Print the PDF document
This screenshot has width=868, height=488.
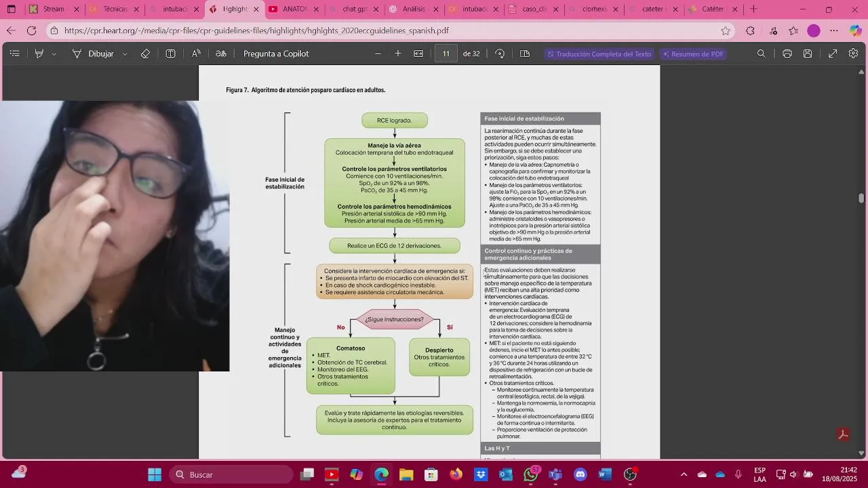pos(787,54)
